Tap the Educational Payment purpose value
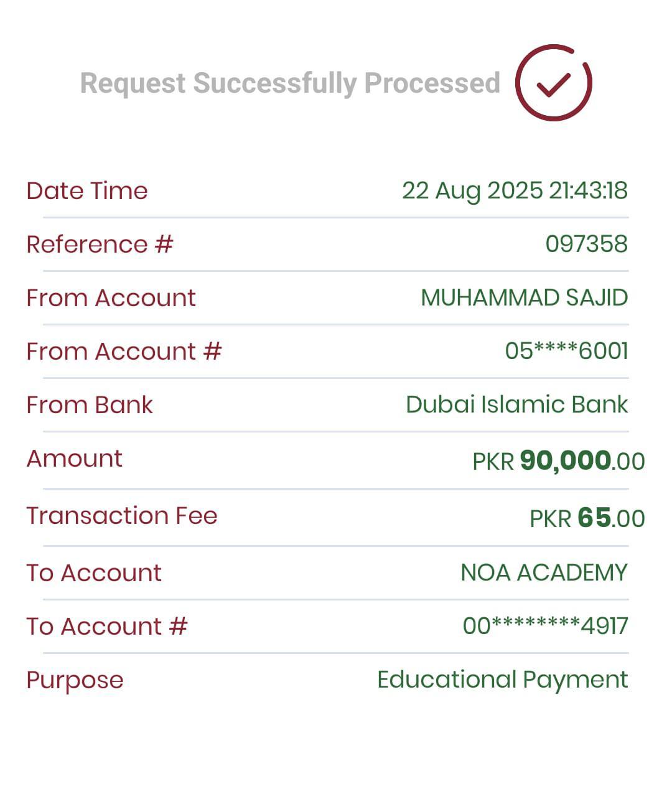Screen dimensions: 672x794 click(x=502, y=680)
